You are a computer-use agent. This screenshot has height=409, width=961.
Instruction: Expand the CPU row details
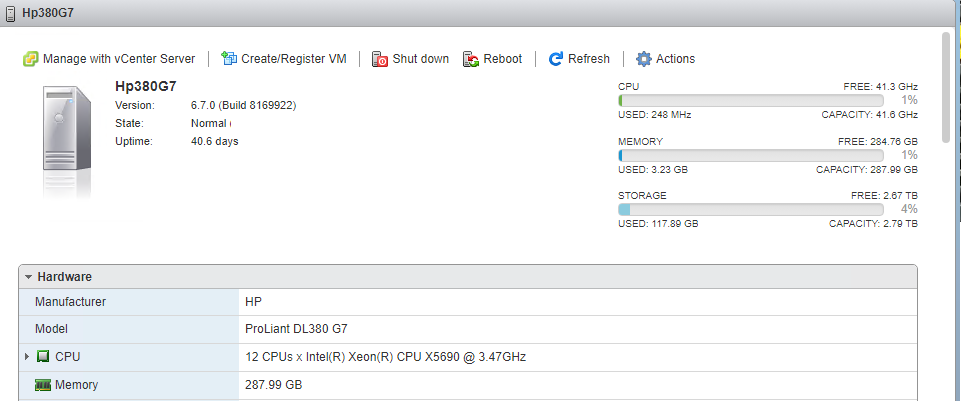point(27,356)
